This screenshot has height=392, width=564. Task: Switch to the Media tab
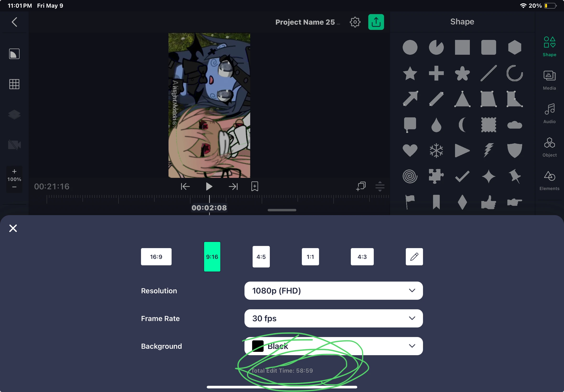coord(549,80)
